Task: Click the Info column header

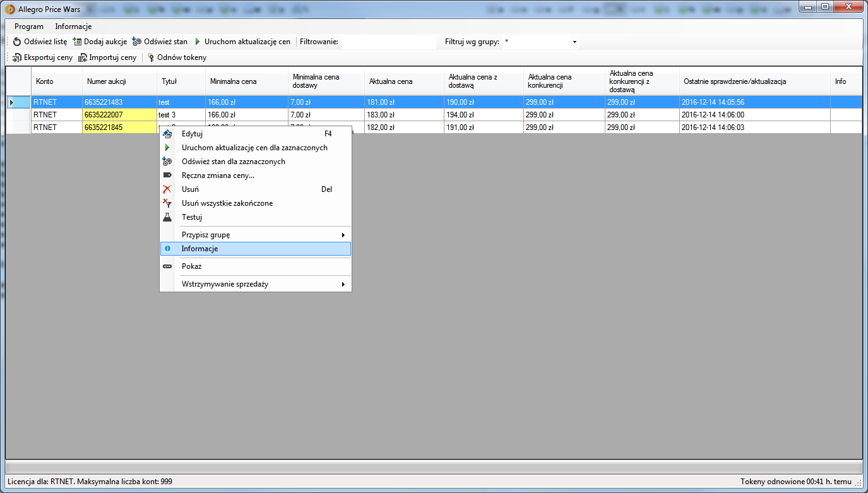Action: (x=846, y=81)
